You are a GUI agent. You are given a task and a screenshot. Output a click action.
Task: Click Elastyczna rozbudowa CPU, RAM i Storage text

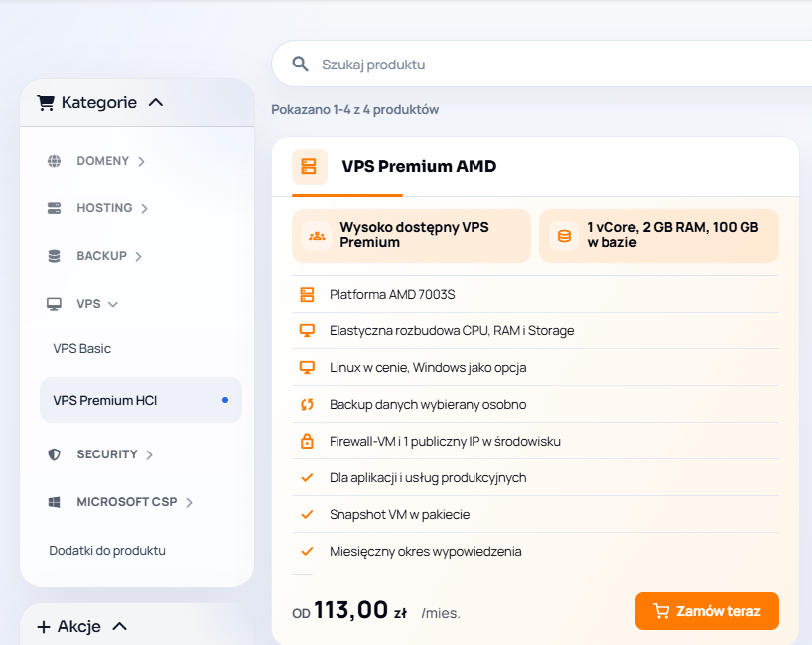452,330
